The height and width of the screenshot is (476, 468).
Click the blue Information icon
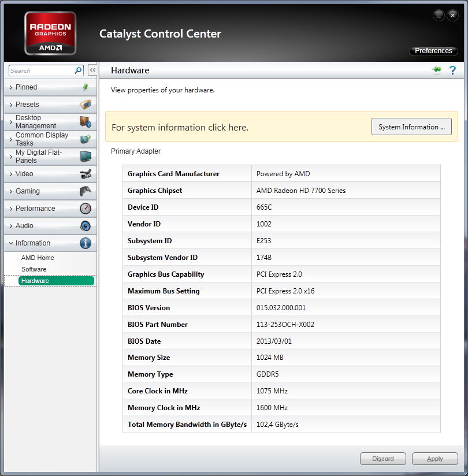pos(86,243)
